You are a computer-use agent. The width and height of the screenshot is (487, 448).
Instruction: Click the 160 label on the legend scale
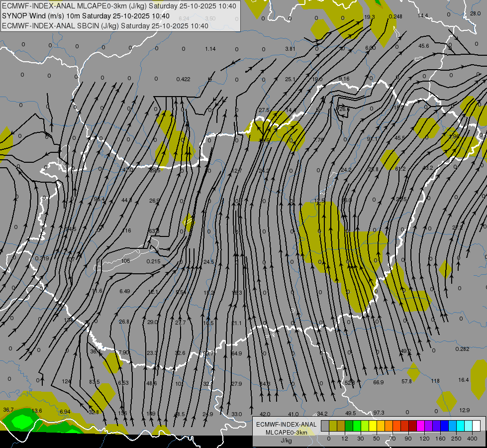point(440,439)
